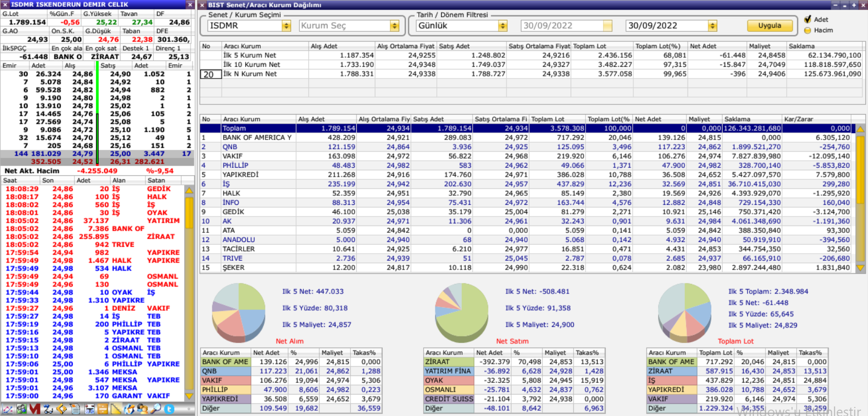Close the ISDMR ISKENDERUN DEMIR CELIK panel
Image resolution: width=868 pixels, height=416 pixels.
[x=190, y=4]
